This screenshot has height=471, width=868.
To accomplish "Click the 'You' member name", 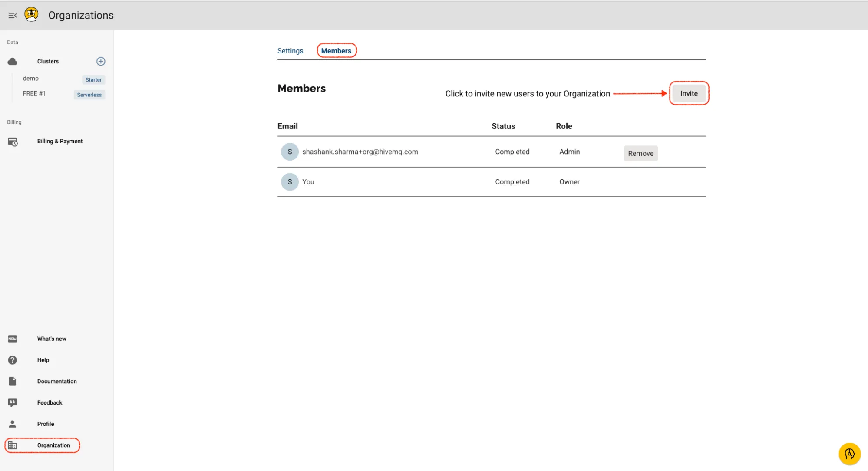I will [x=308, y=182].
